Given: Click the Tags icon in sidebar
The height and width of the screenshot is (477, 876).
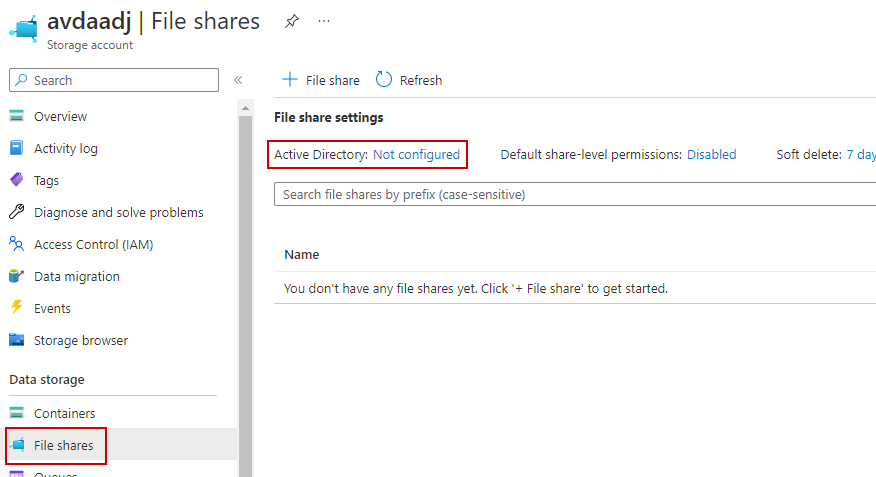Looking at the screenshot, I should coord(16,181).
